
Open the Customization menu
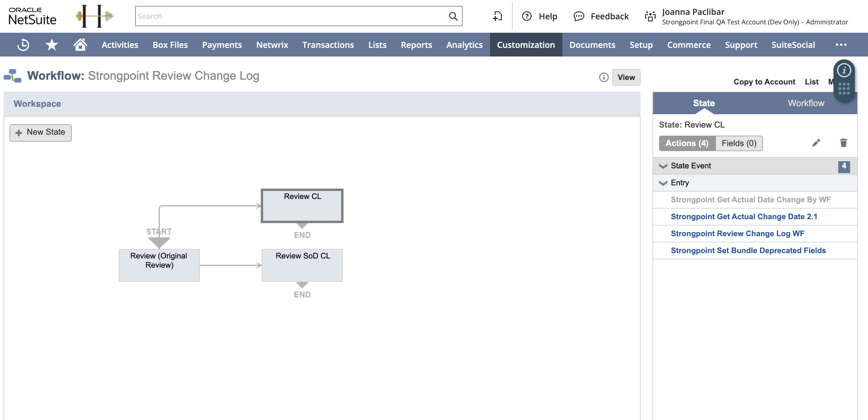click(x=526, y=45)
